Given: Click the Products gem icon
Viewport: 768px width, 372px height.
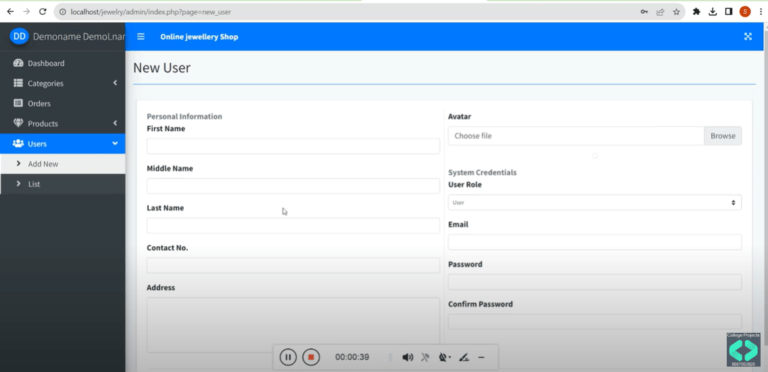Looking at the screenshot, I should pos(18,123).
